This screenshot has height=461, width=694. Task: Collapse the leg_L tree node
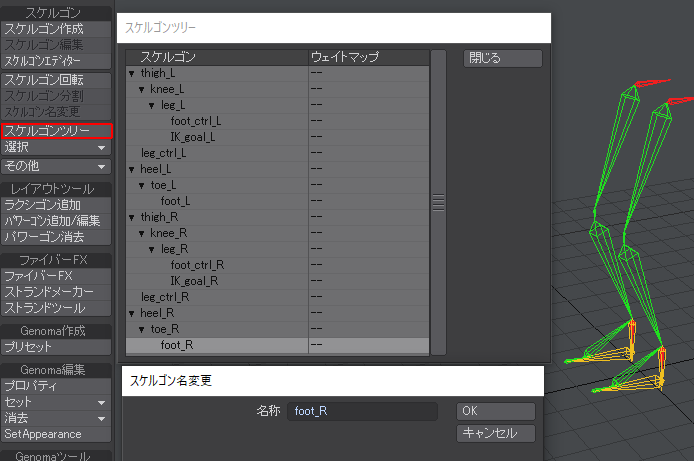[151, 106]
